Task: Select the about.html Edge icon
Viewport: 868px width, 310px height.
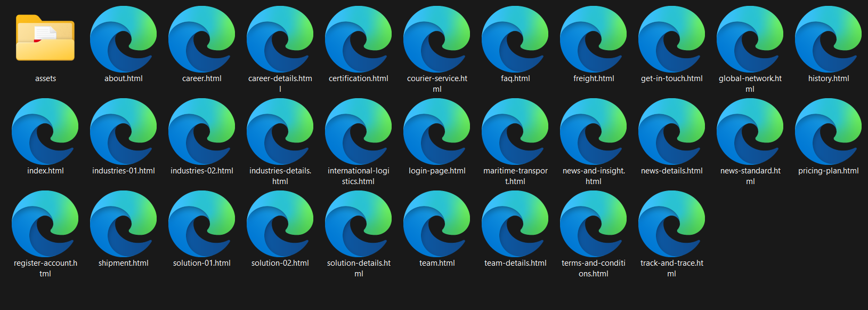Action: pos(124,39)
